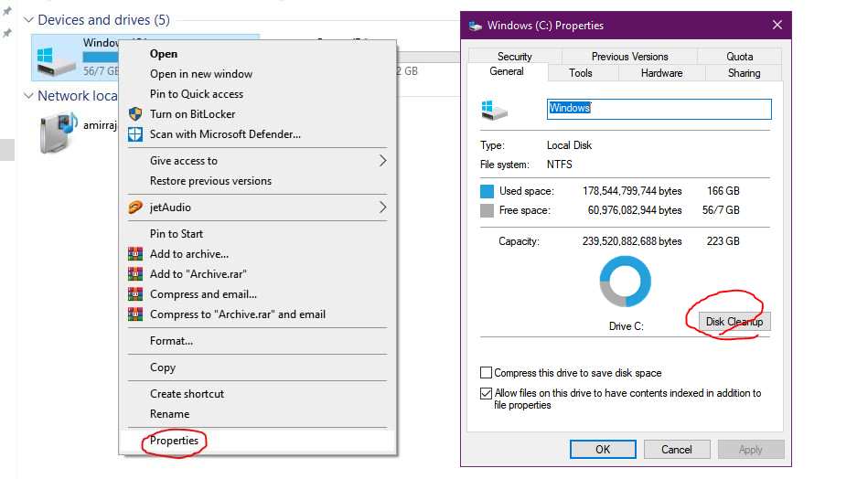Viewport: 868px width, 479px height.
Task: Click WinRAR icon beside Compress and email
Action: pyautogui.click(x=135, y=294)
